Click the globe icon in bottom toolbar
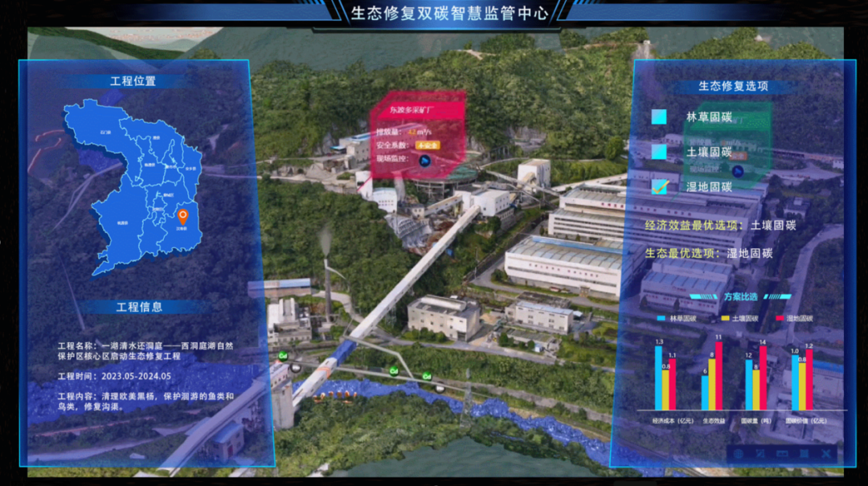Screen dimensions: 868x486 click(739, 454)
